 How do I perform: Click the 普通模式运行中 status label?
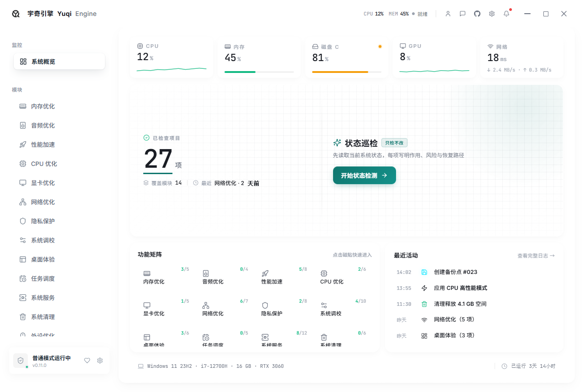pyautogui.click(x=52, y=358)
